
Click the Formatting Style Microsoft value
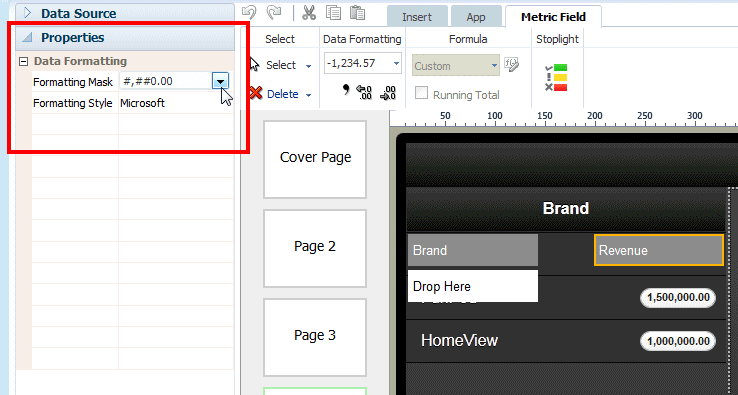(142, 103)
